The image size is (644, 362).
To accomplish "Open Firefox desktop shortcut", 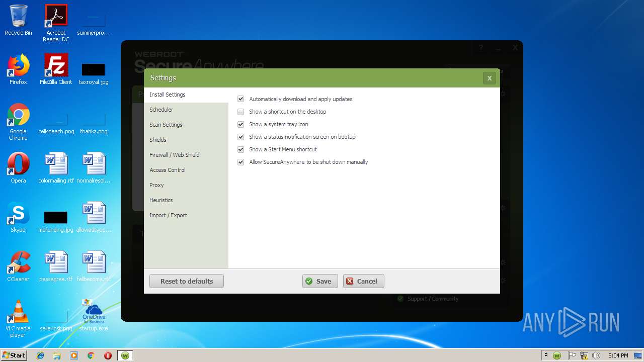I will click(18, 69).
